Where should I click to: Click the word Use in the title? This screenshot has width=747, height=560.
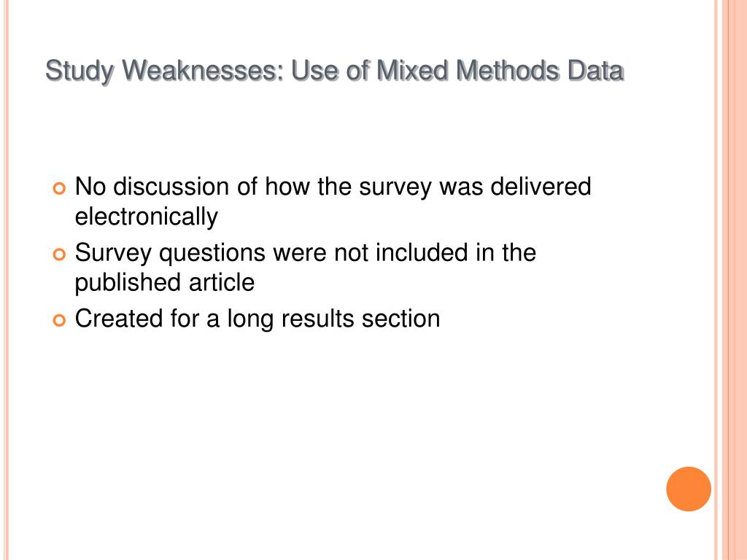click(x=314, y=71)
